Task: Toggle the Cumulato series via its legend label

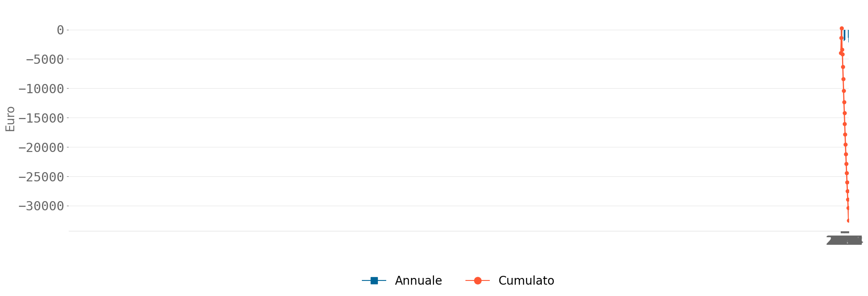Action: click(526, 280)
